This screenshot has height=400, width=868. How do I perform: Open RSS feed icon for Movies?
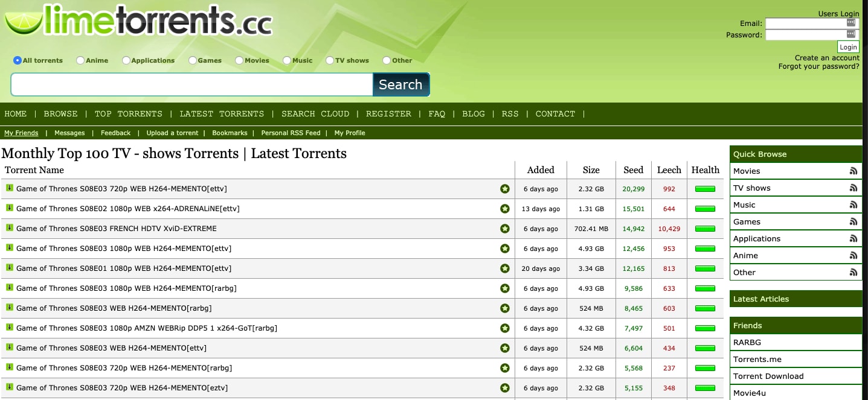tap(853, 171)
